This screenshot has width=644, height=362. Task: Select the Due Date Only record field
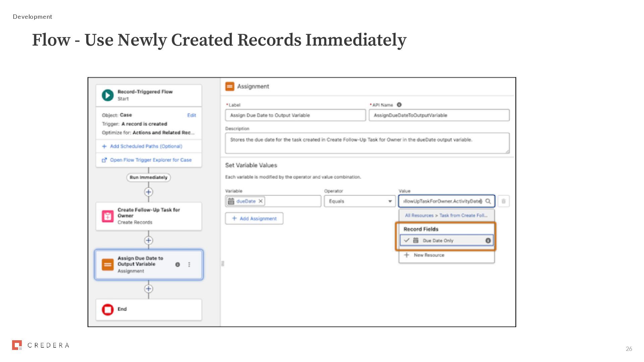(x=438, y=241)
